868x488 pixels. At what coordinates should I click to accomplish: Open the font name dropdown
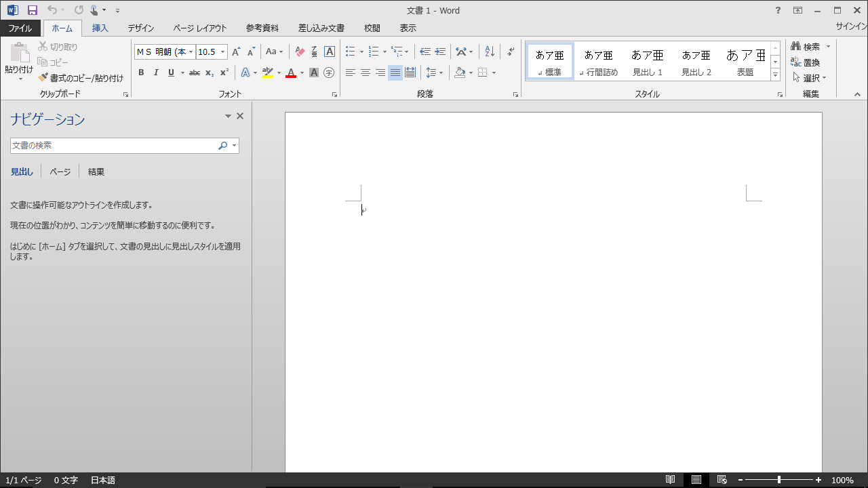(x=191, y=52)
